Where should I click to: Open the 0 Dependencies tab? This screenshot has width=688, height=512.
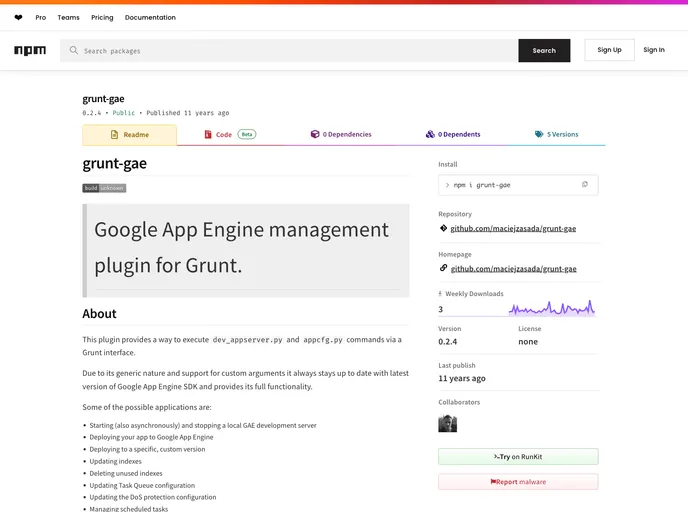tap(340, 134)
